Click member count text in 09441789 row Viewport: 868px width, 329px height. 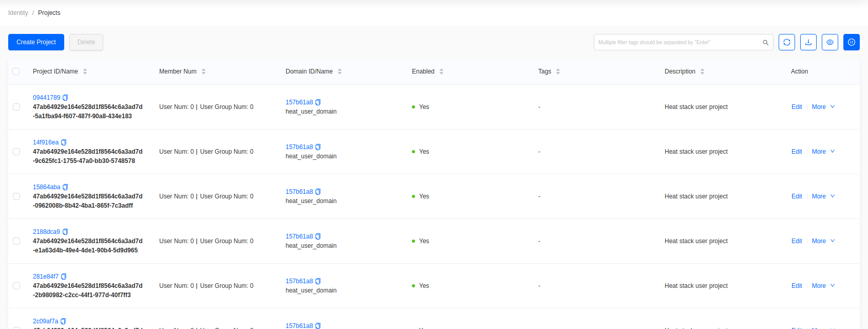click(x=206, y=107)
